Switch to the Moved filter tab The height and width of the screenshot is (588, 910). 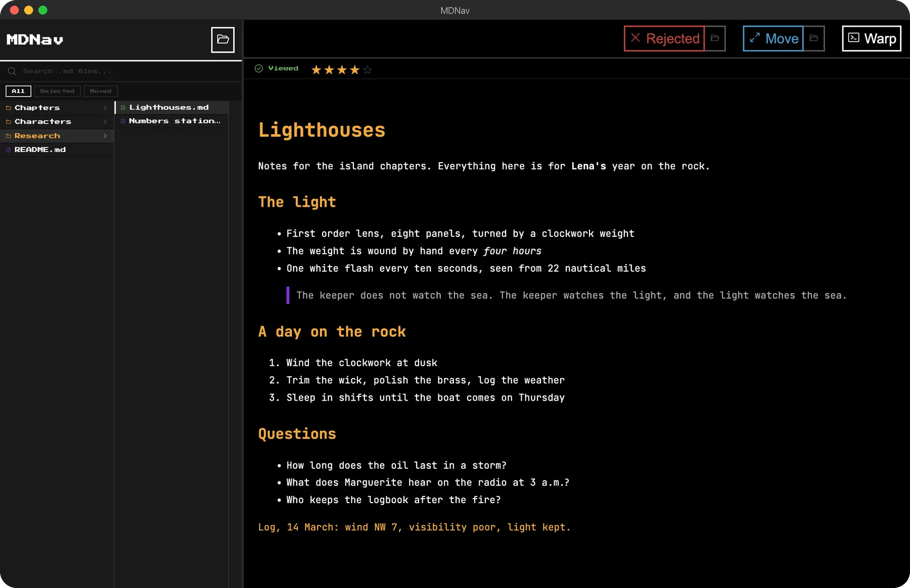pyautogui.click(x=101, y=91)
